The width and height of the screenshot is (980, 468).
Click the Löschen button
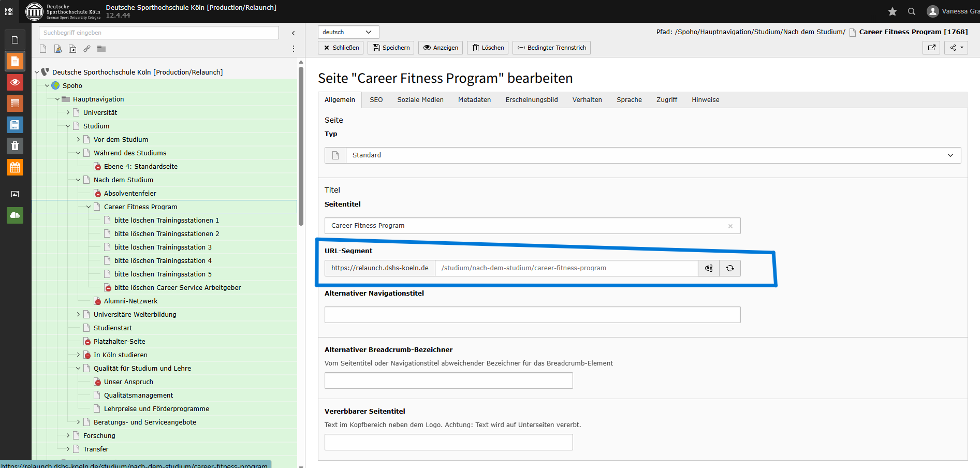(x=488, y=48)
